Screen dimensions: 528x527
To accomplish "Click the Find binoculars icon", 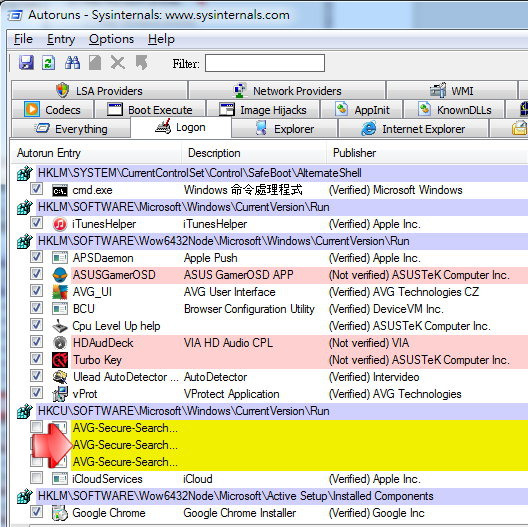I will tap(72, 63).
